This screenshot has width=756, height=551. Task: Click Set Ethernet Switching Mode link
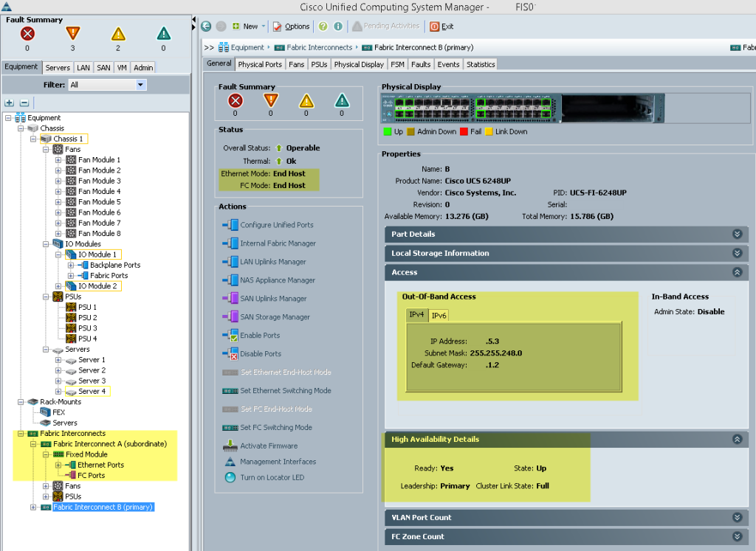pyautogui.click(x=286, y=391)
